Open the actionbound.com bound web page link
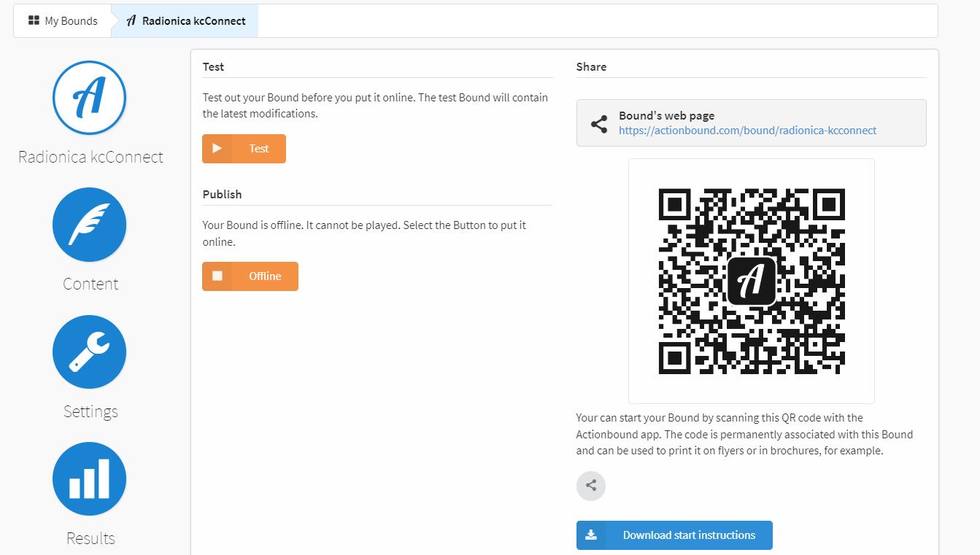The image size is (980, 555). coord(748,131)
